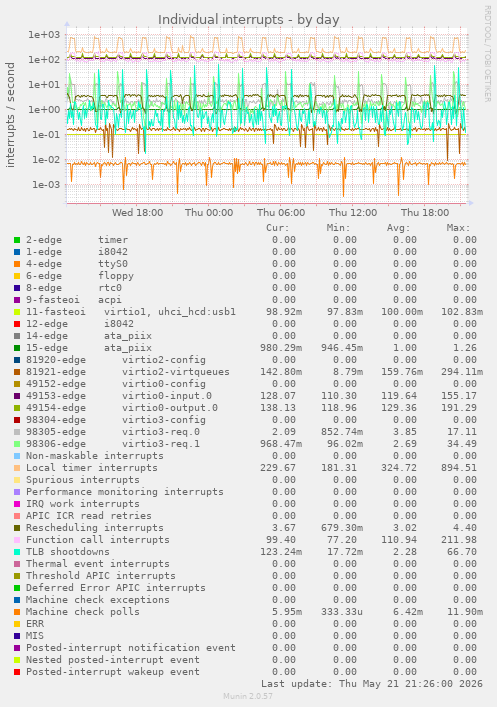This screenshot has width=497, height=707.
Task: Click the Wed 18:00 time axis label
Action: (x=138, y=212)
